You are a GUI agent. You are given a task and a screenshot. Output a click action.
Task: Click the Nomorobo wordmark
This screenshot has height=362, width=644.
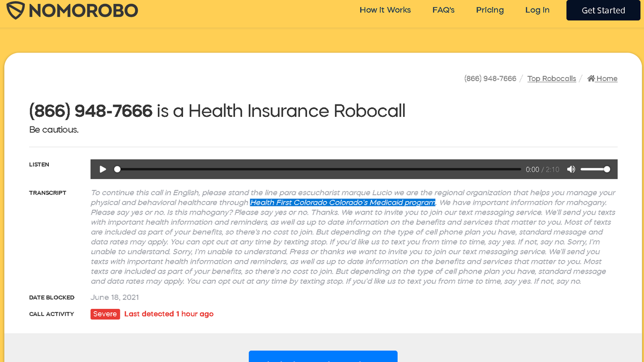point(84,10)
